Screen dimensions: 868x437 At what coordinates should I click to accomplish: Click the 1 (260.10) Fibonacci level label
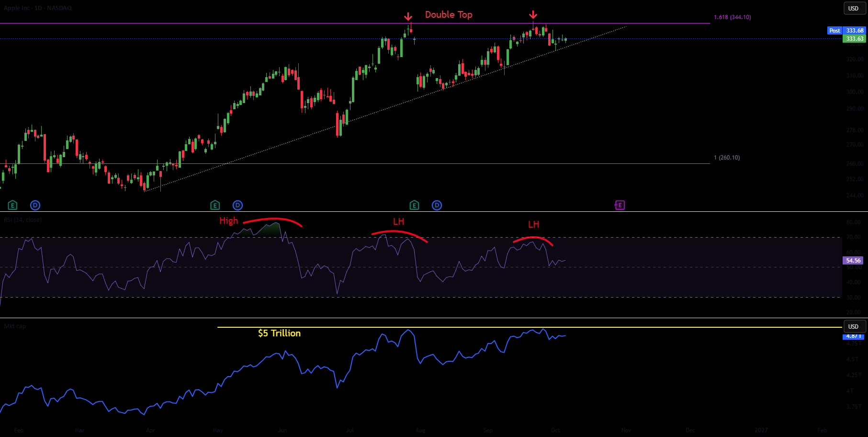726,157
